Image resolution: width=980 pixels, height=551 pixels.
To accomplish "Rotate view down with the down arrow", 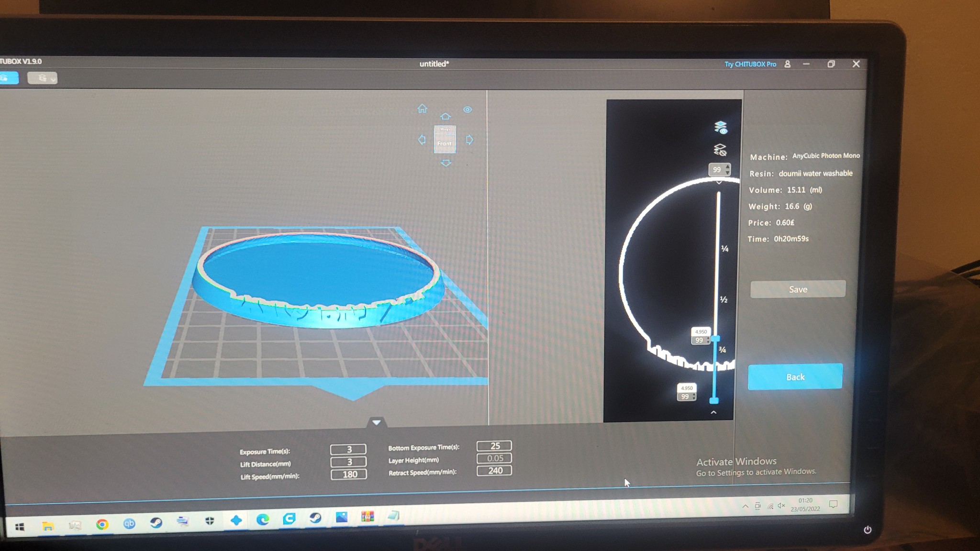I will [x=445, y=163].
